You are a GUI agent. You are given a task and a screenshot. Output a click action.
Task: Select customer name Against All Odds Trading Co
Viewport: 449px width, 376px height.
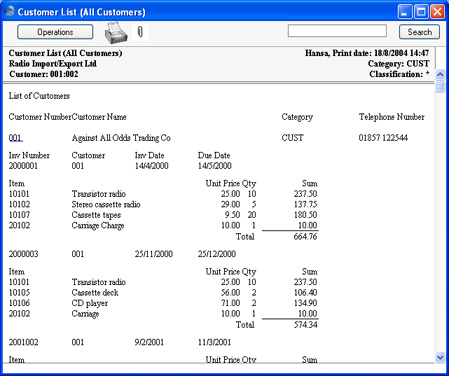pyautogui.click(x=121, y=138)
